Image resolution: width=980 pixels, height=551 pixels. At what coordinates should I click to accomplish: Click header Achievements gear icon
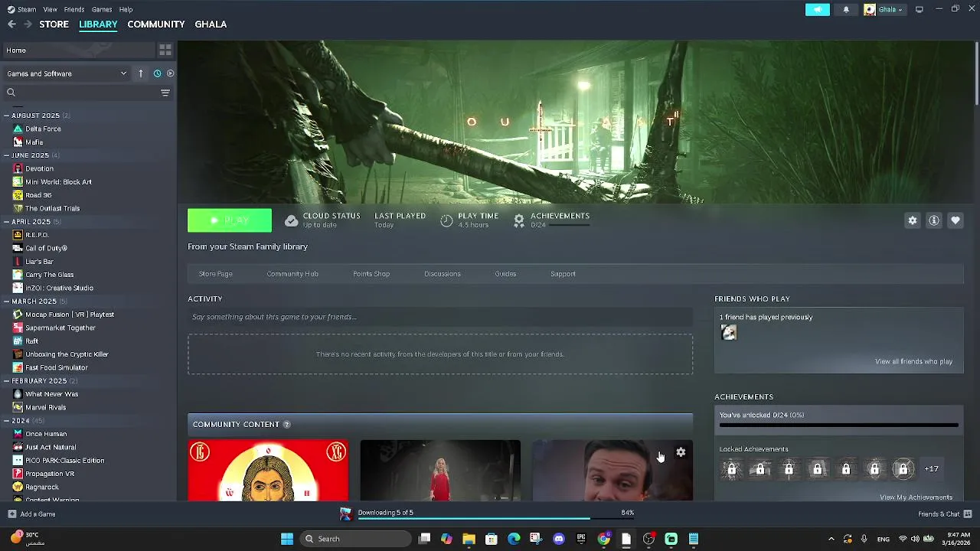click(x=519, y=220)
